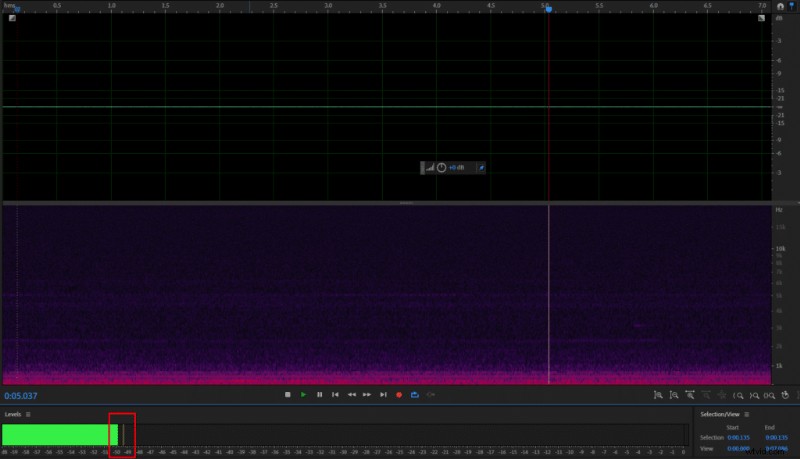
Task: Click the 1k frequency scale label
Action: pos(779,366)
